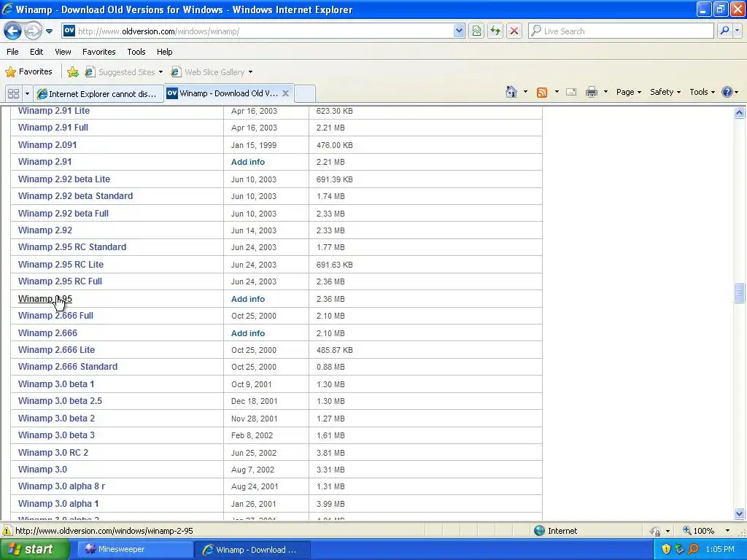Click the scrollbar up arrow

[739, 113]
